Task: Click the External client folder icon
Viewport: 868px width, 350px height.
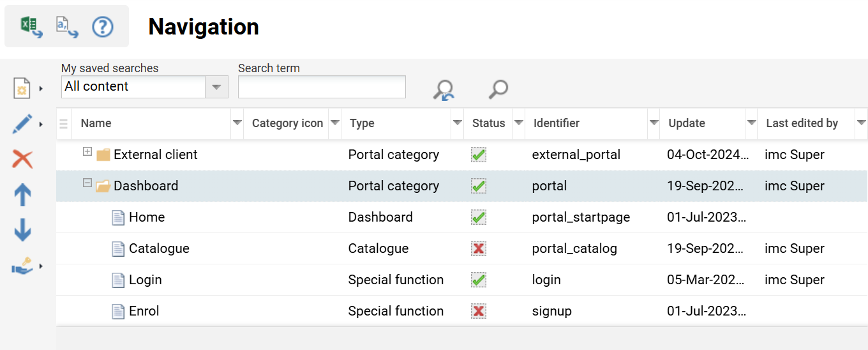Action: [x=103, y=155]
